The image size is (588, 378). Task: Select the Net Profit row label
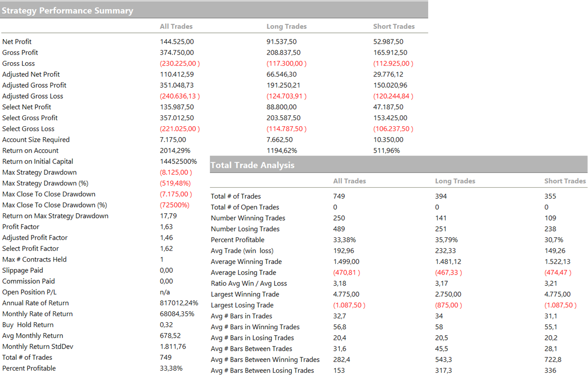click(x=17, y=42)
